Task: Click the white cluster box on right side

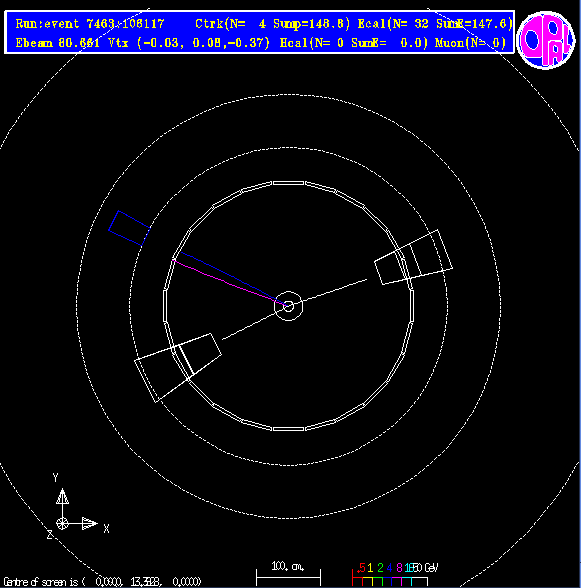Action: coord(413,257)
